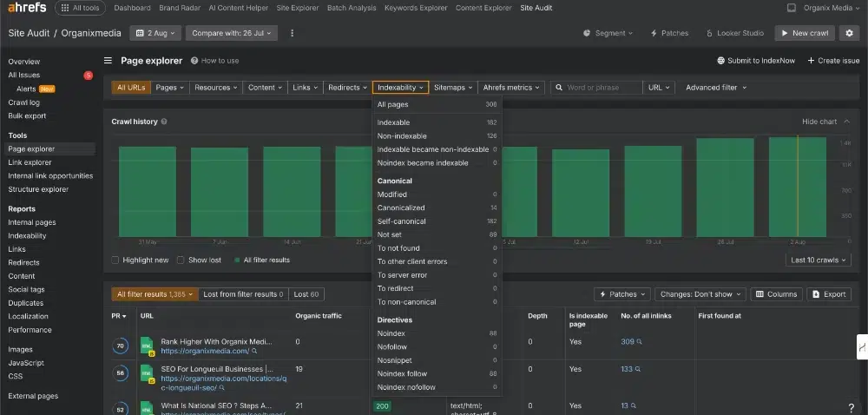The height and width of the screenshot is (415, 868).
Task: Select the All URLs filter
Action: (x=131, y=88)
